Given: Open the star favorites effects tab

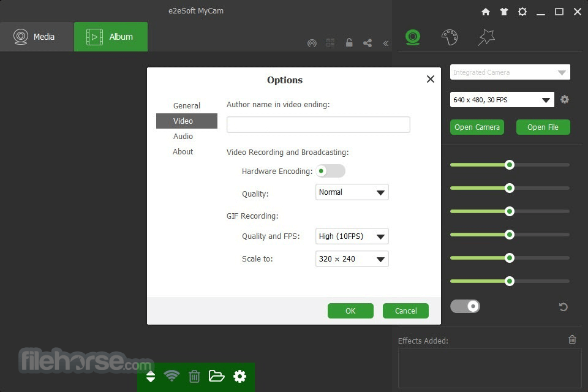Looking at the screenshot, I should (x=486, y=37).
